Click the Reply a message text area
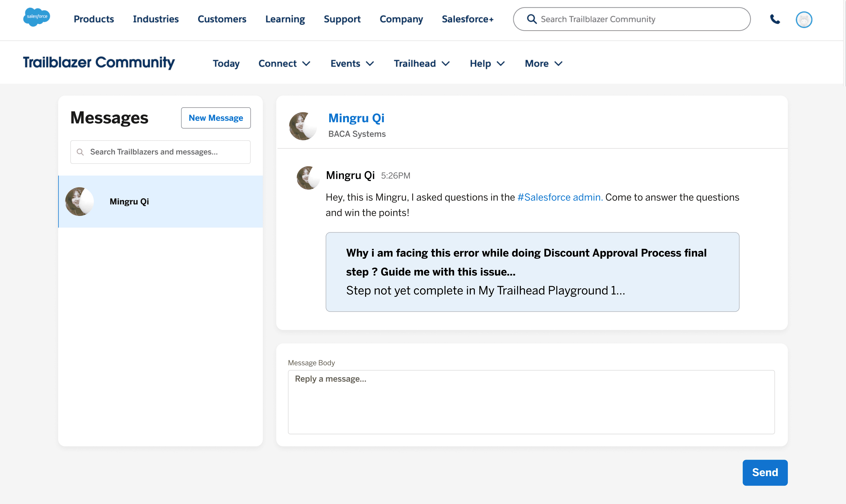The width and height of the screenshot is (846, 504). coord(531,402)
